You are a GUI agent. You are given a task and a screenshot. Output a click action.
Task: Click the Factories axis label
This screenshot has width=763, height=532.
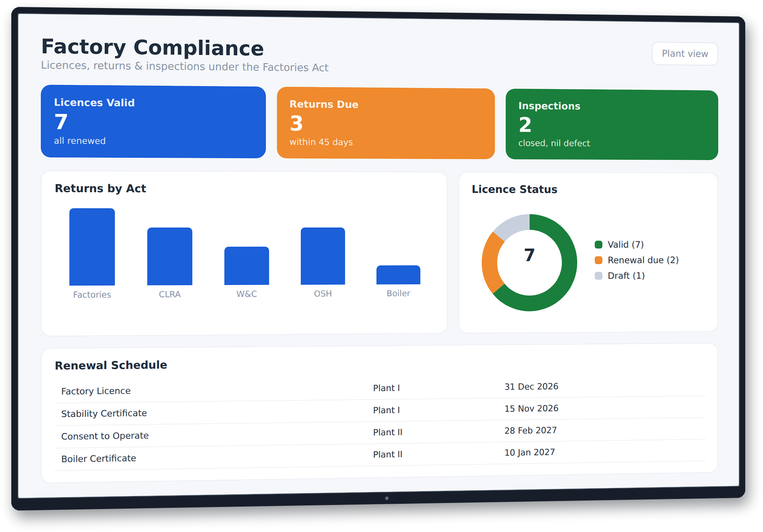(92, 295)
